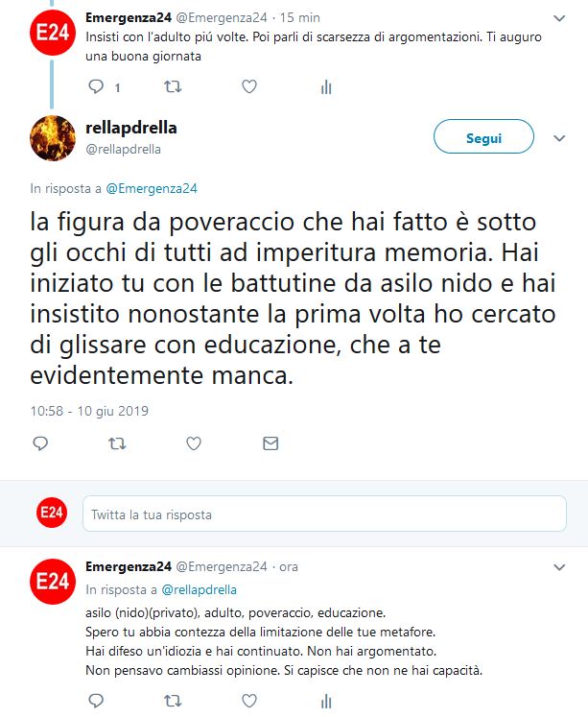
Task: Like rellapdrella's main tweet
Action: pos(194,443)
